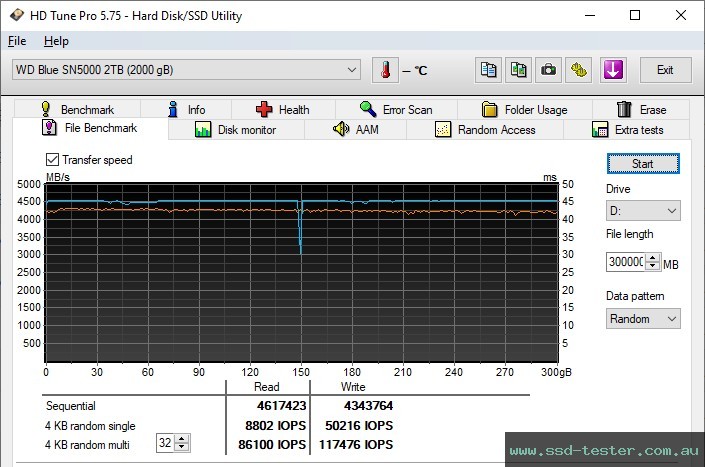Uncheck the Transfer speed checkbox
705x467 pixels.
coord(52,160)
